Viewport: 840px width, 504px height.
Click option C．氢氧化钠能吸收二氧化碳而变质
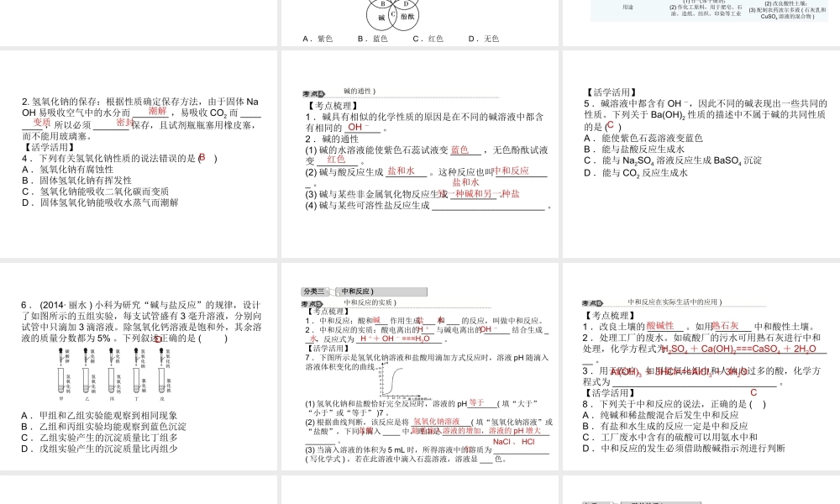[96, 192]
